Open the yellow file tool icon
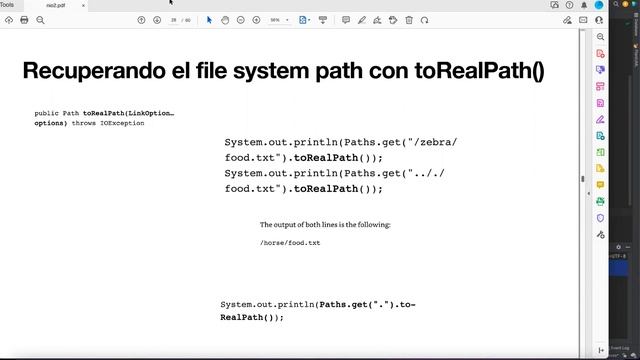This screenshot has height=360, width=640. [600, 169]
